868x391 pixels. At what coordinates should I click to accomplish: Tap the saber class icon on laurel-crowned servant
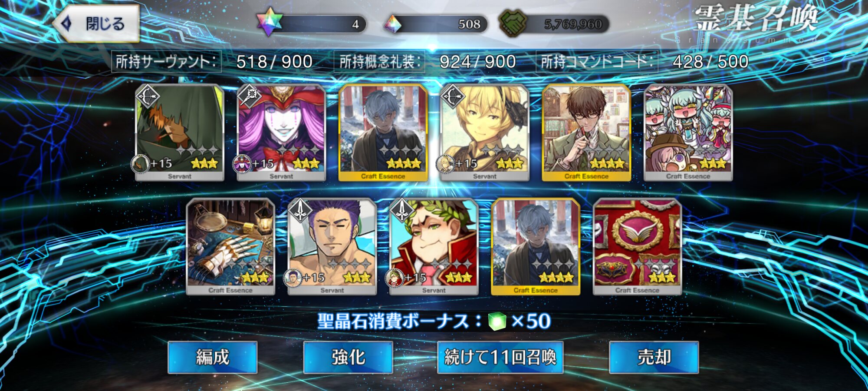[402, 211]
